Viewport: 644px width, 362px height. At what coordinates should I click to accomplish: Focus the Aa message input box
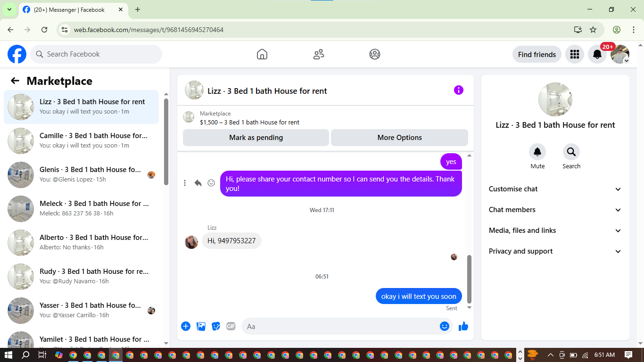pos(347,326)
